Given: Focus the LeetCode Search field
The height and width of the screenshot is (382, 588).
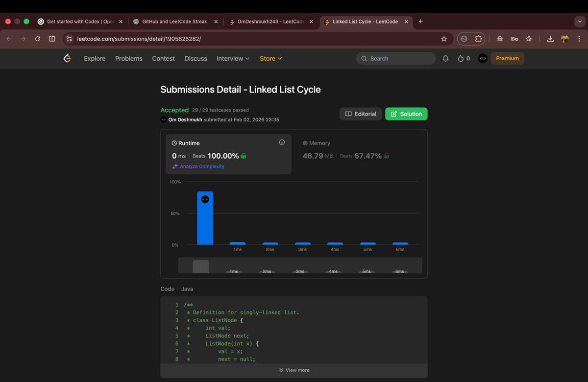Looking at the screenshot, I should tap(396, 58).
